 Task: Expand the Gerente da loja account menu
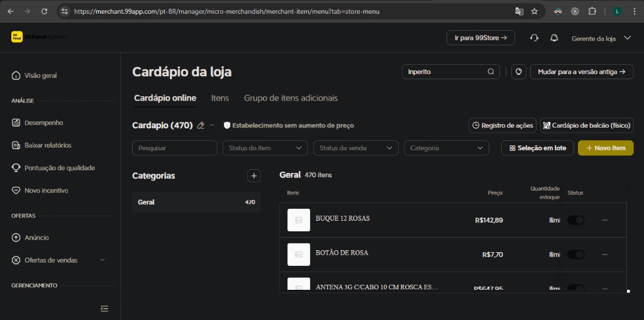(601, 38)
